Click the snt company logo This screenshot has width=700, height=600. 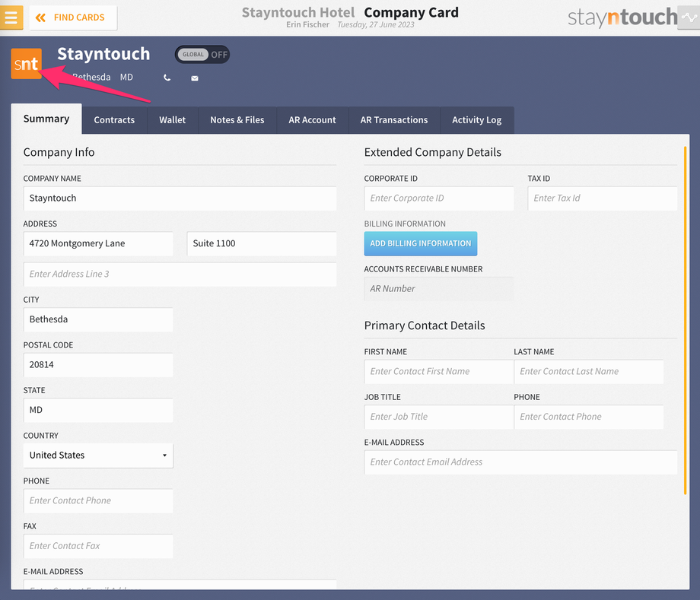(x=27, y=63)
